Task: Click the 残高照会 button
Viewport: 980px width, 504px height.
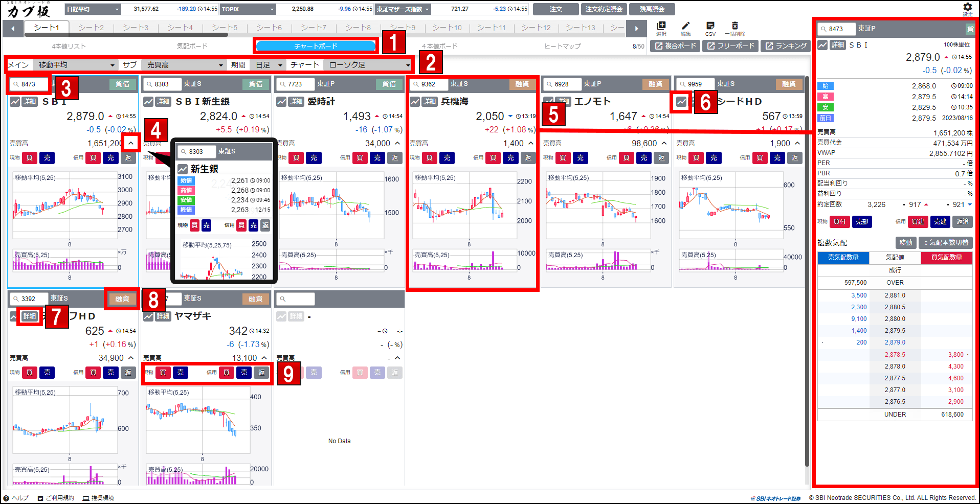Action: click(x=652, y=9)
